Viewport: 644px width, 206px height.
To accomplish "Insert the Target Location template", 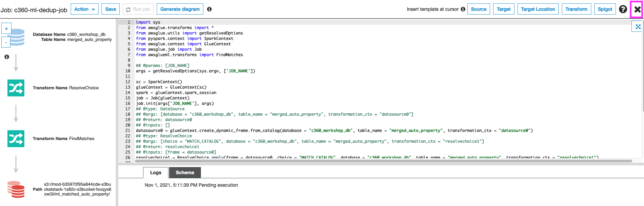I will (538, 9).
